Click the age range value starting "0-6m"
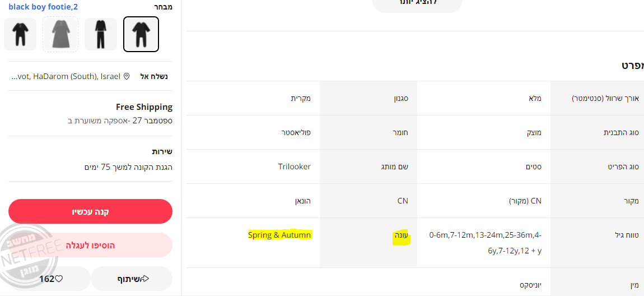Viewport: 644px width, 296px height. click(485, 243)
